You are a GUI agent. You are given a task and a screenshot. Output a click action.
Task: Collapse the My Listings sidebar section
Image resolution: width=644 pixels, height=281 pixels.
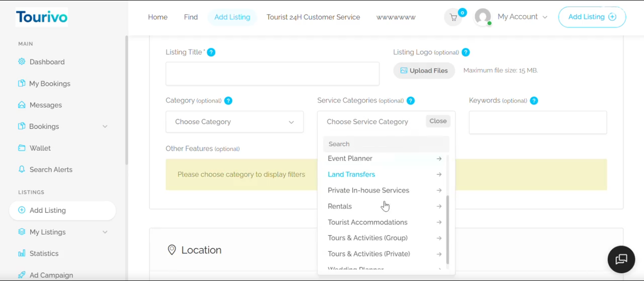(x=105, y=231)
